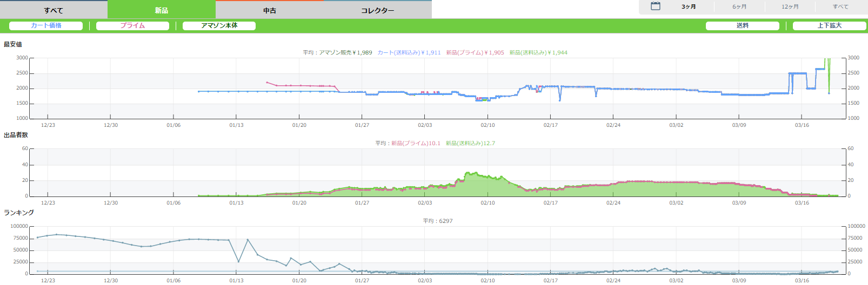Select the 3ヶ月 time range

[689, 7]
